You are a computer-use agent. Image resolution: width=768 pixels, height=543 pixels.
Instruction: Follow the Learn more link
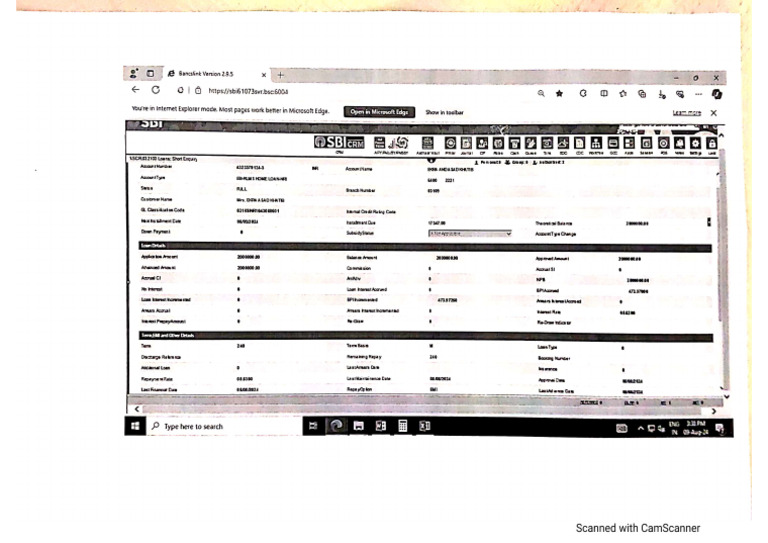686,113
